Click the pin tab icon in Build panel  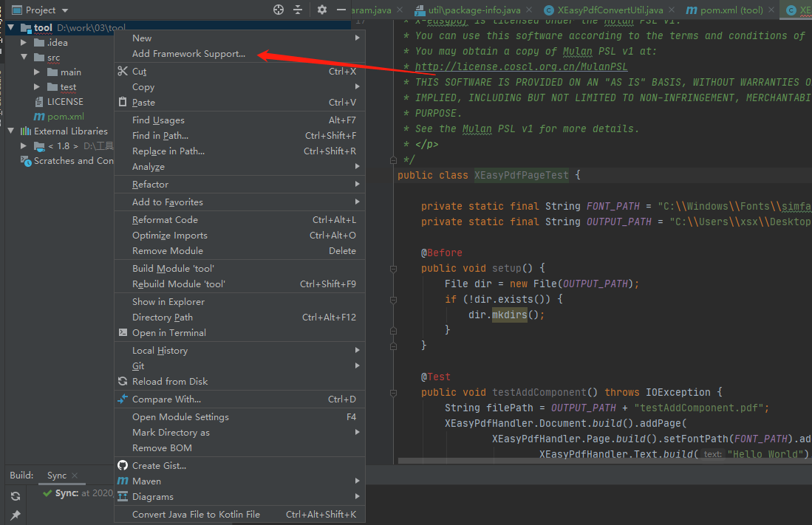(x=16, y=515)
